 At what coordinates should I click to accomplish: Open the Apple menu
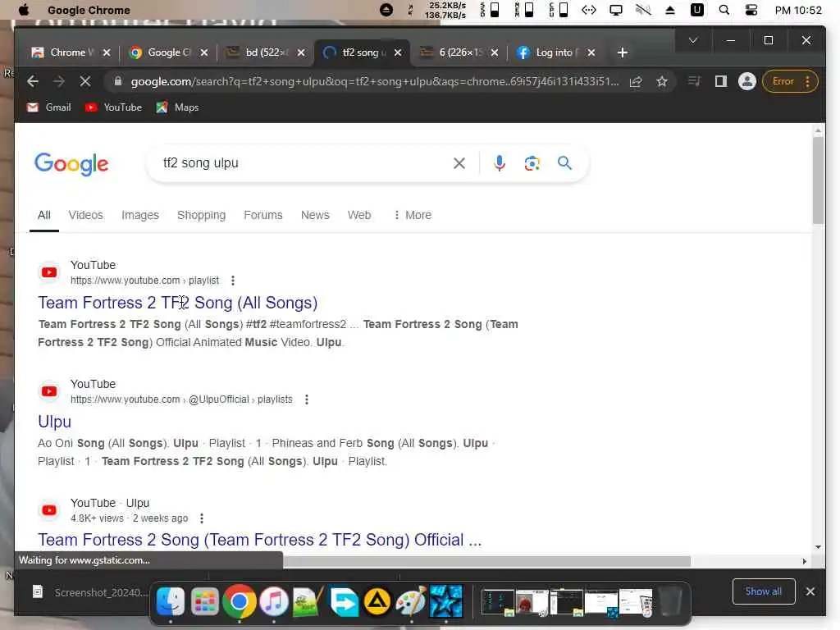pos(24,10)
